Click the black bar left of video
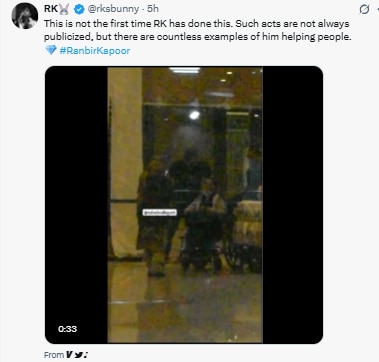The image size is (379, 362). [76, 205]
